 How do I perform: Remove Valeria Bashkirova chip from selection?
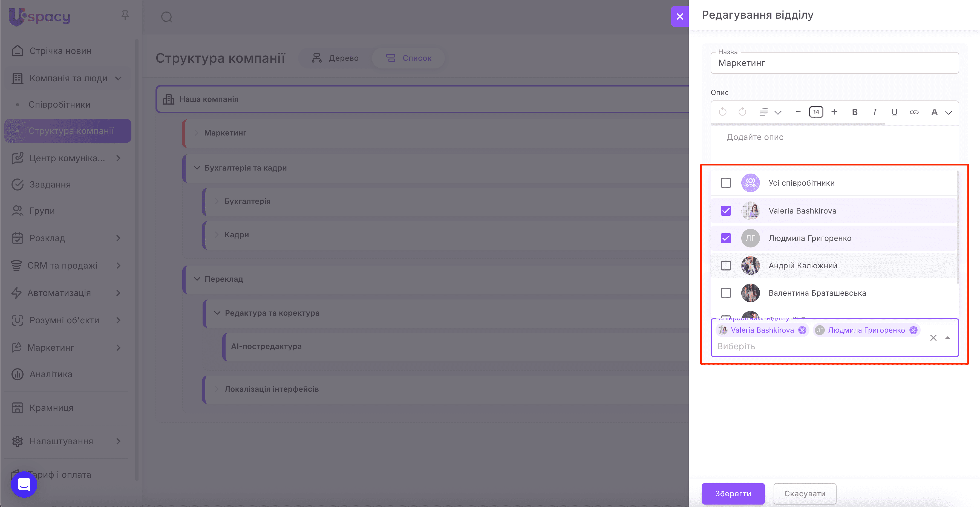tap(802, 330)
